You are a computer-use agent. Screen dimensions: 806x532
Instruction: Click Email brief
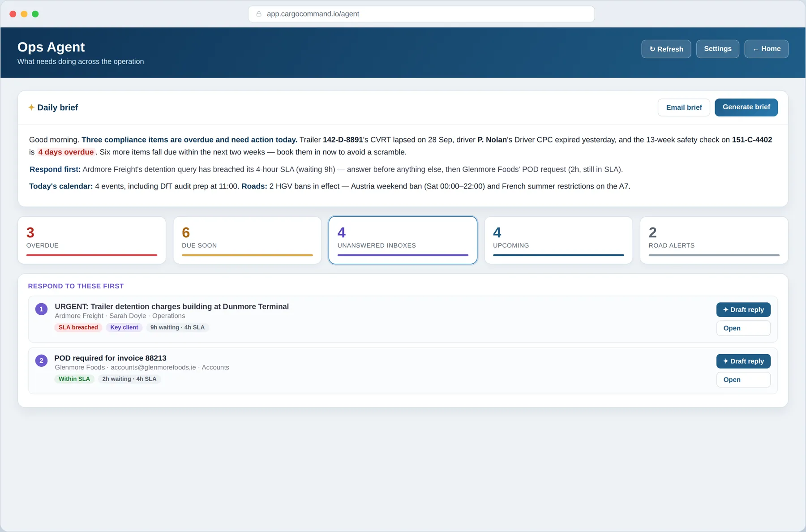tap(684, 107)
